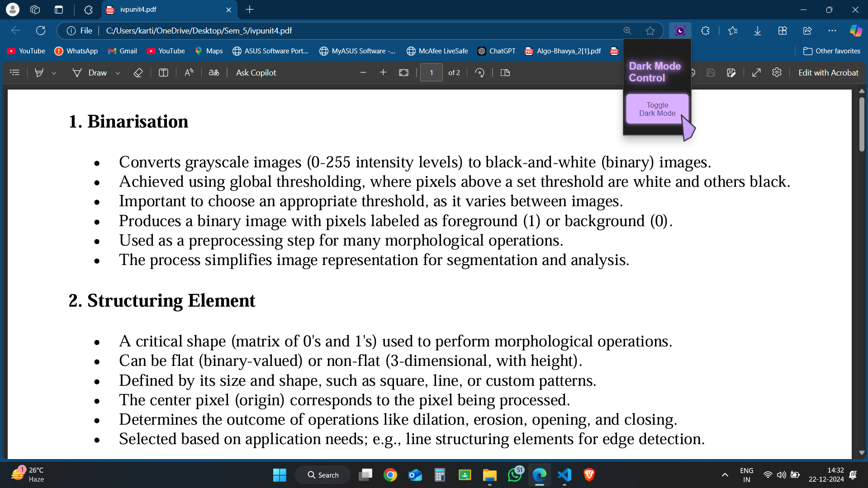Add text with the Add Text tool
The width and height of the screenshot is (868, 488).
pyautogui.click(x=163, y=72)
